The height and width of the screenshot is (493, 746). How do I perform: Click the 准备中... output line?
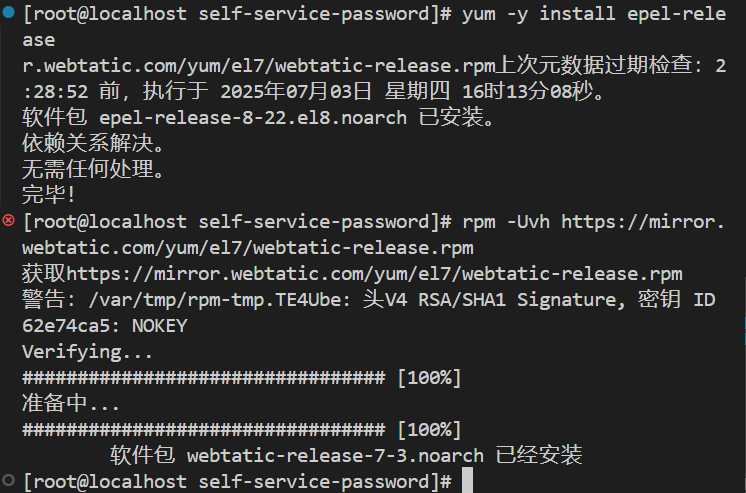71,404
